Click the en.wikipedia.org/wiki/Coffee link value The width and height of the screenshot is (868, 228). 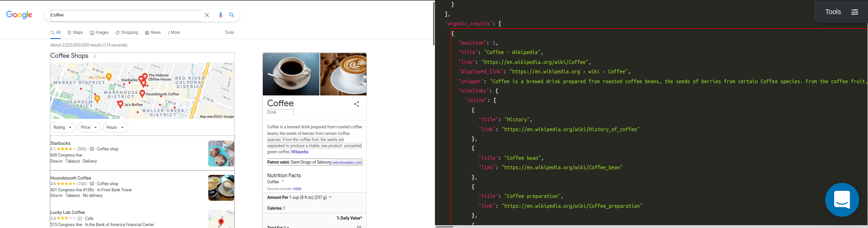coord(535,62)
